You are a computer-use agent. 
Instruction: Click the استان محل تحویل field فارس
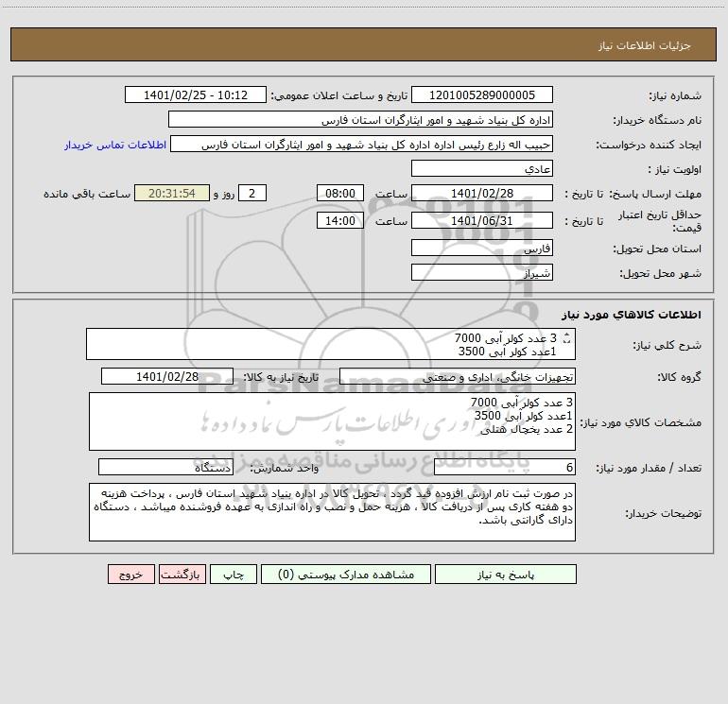tap(482, 248)
